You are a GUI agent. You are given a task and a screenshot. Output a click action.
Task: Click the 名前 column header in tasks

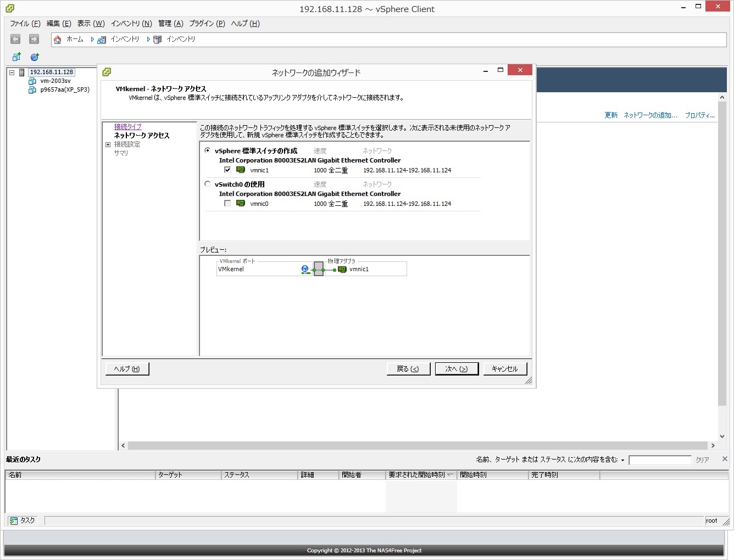(81, 475)
